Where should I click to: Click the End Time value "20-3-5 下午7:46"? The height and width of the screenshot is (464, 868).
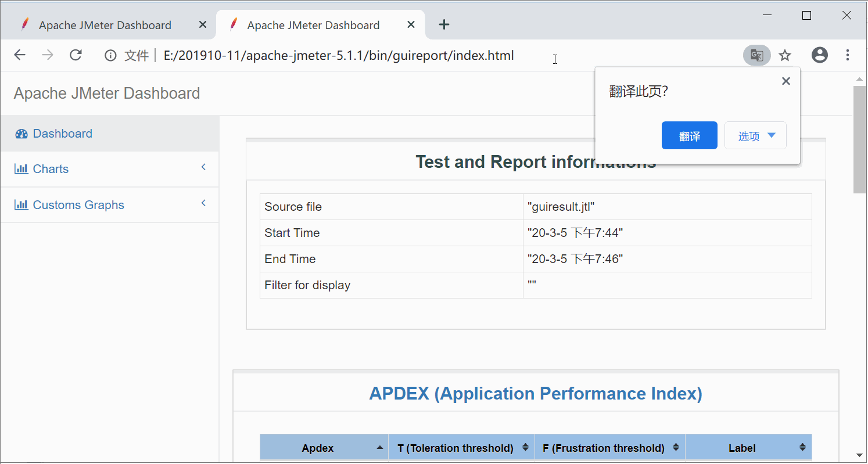click(x=575, y=259)
